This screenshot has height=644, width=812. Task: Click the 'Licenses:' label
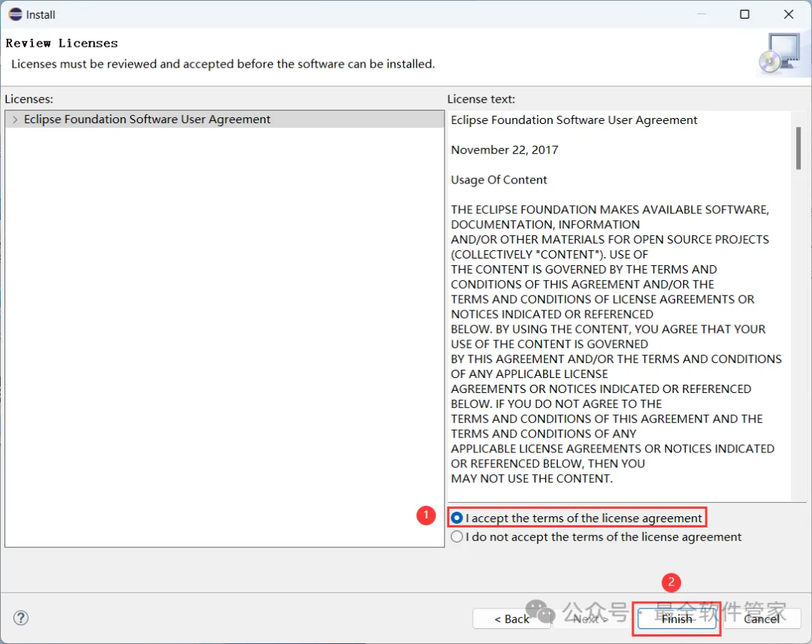[x=29, y=99]
